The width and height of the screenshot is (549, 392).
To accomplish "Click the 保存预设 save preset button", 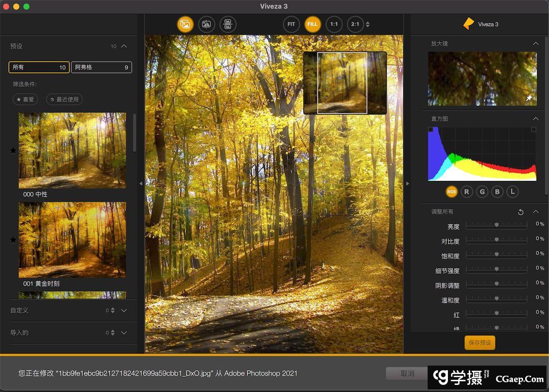I will pos(479,343).
